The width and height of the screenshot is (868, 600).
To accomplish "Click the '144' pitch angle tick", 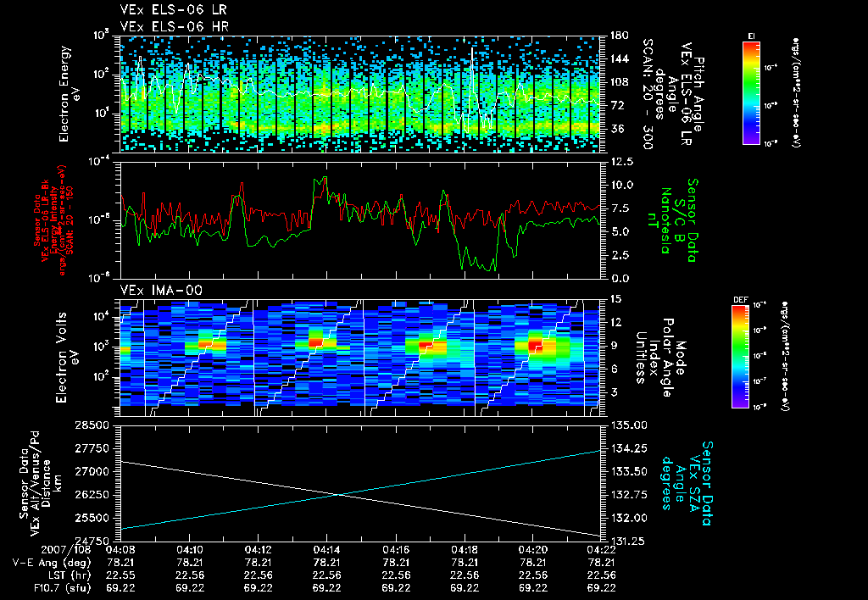I will point(620,58).
